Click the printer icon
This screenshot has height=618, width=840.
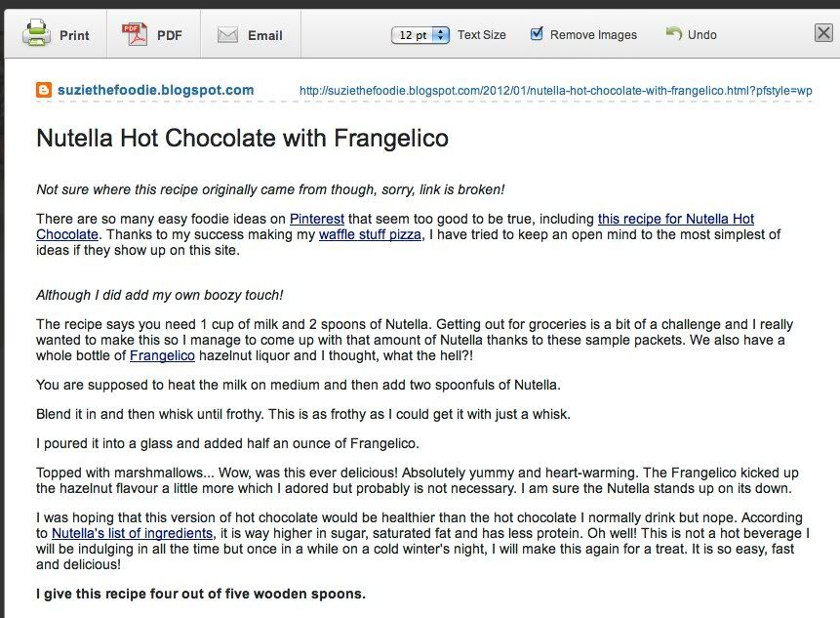coord(36,33)
